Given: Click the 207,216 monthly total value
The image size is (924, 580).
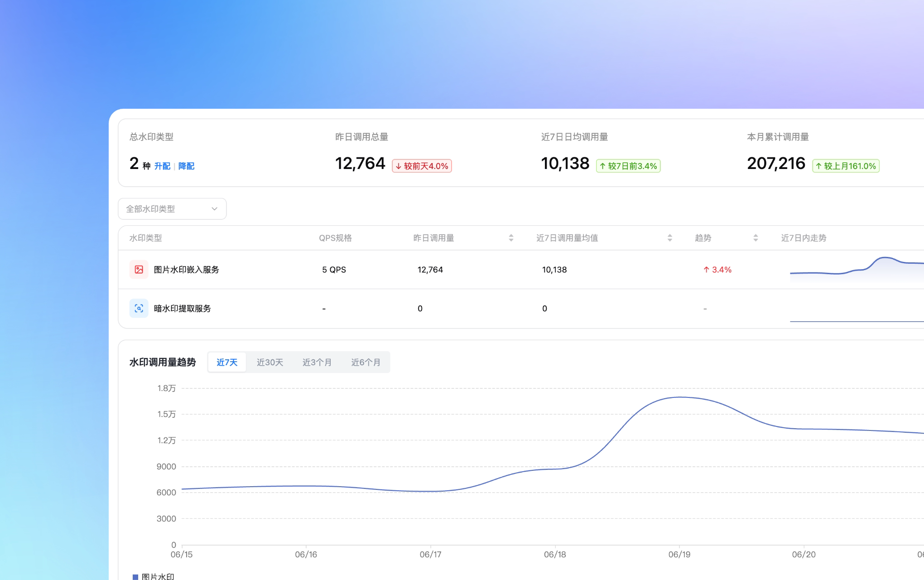Looking at the screenshot, I should 776,164.
